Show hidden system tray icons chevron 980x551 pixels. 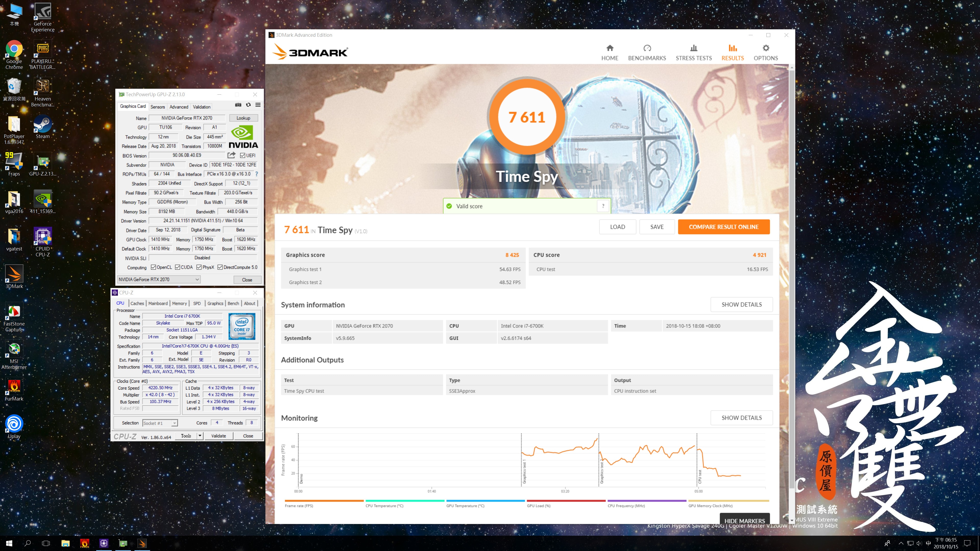(x=900, y=543)
